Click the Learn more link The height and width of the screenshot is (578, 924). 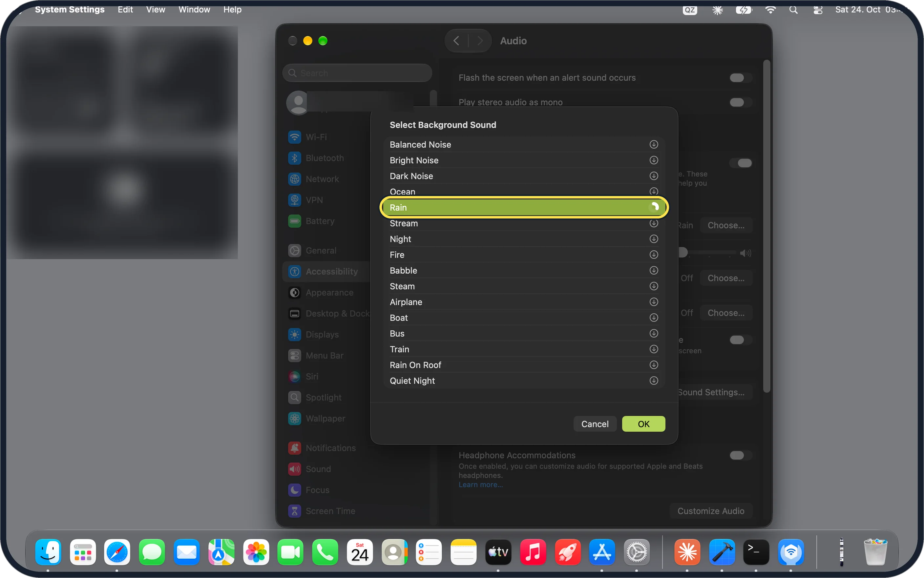pos(481,485)
